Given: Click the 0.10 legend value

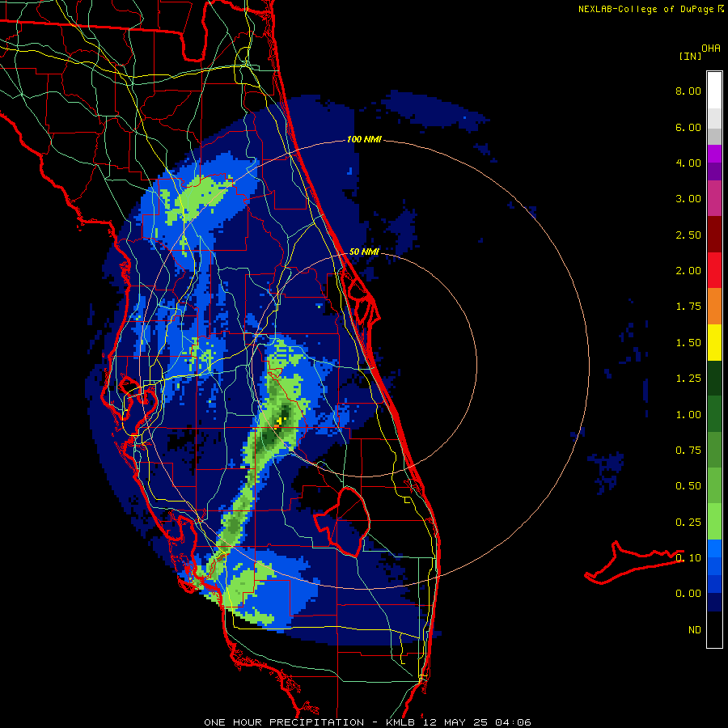Looking at the screenshot, I should (688, 558).
